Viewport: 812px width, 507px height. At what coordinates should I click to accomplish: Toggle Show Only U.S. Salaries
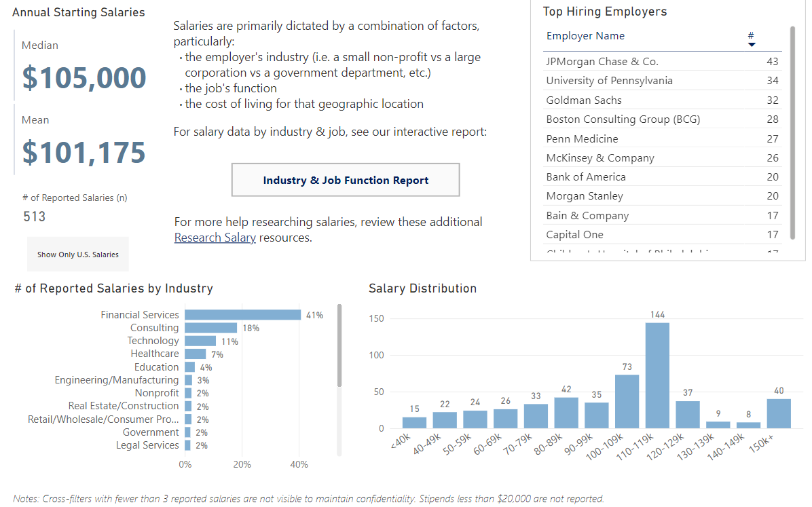(x=78, y=255)
